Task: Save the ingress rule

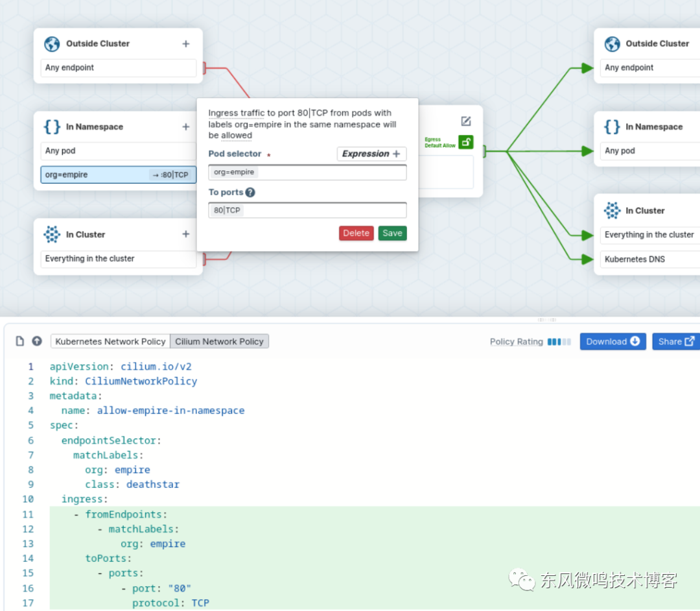Action: point(392,233)
